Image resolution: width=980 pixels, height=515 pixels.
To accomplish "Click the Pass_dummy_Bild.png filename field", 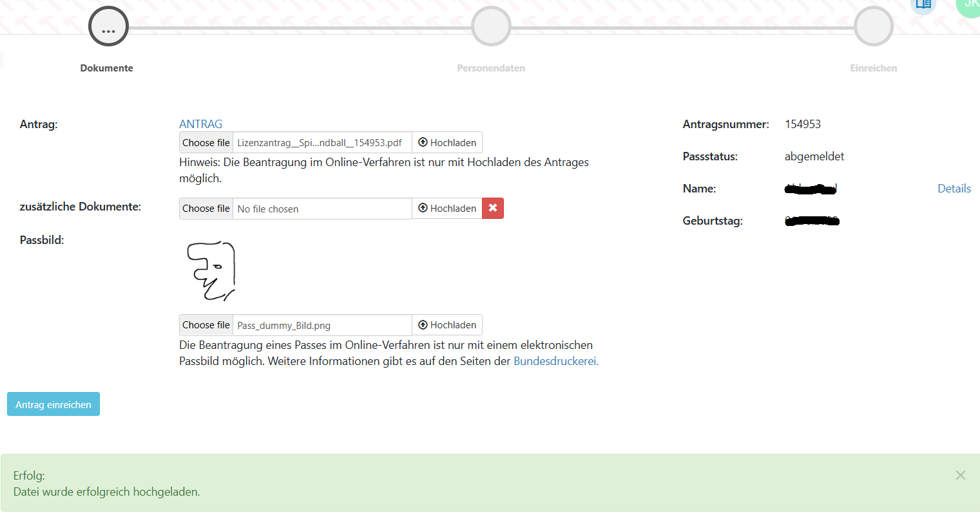I will click(x=322, y=326).
